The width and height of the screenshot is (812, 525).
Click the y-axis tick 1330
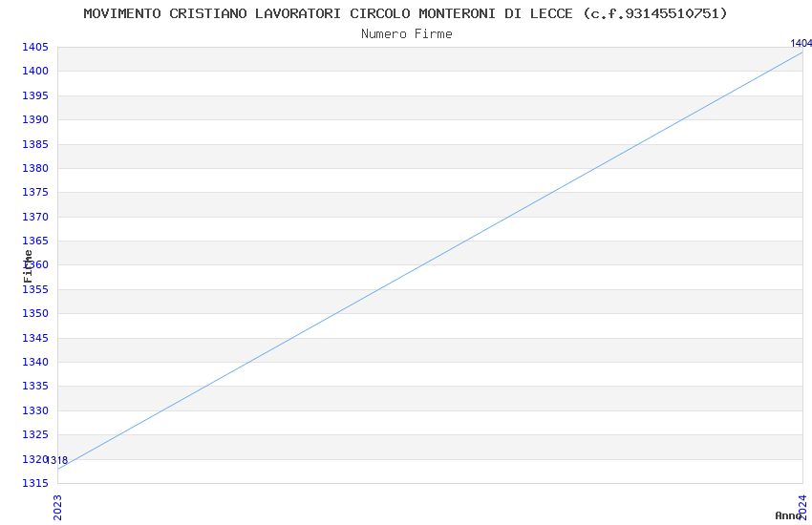(x=35, y=410)
